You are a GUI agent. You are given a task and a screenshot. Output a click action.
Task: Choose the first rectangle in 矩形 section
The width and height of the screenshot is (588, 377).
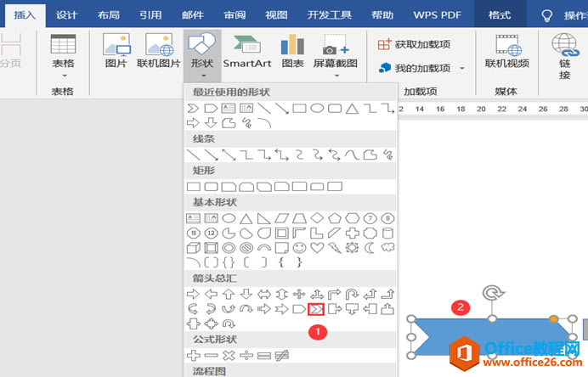194,186
